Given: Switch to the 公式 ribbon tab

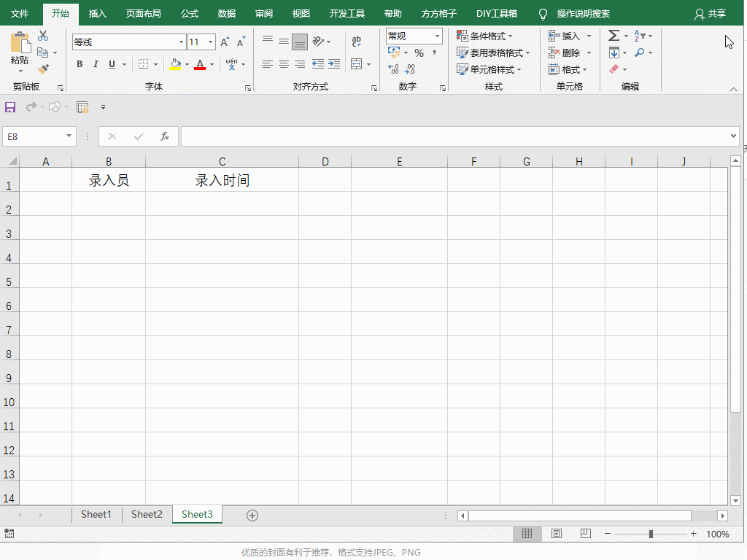Looking at the screenshot, I should click(x=190, y=13).
